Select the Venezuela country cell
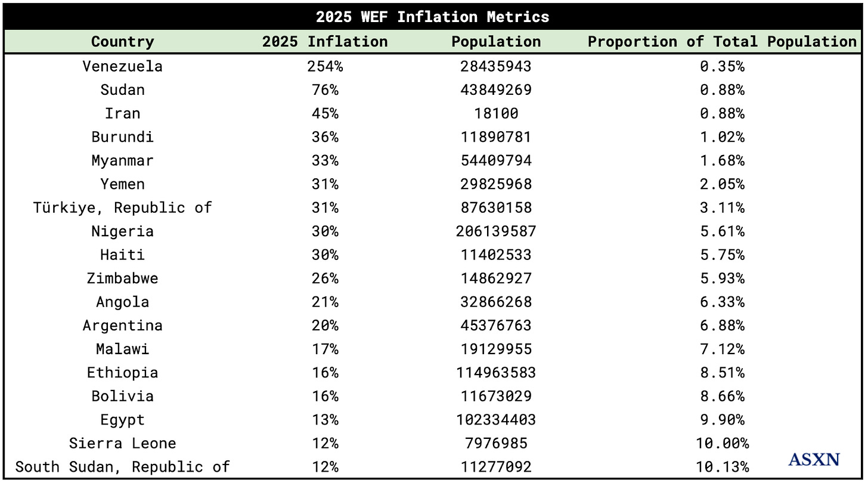The image size is (868, 486). 122,66
